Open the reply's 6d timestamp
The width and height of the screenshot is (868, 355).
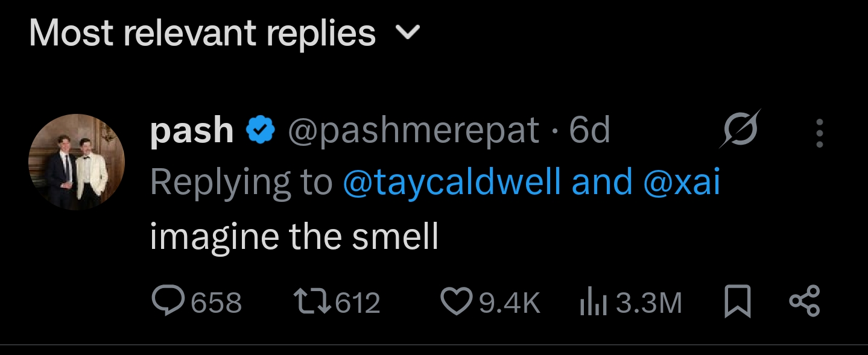click(x=589, y=130)
